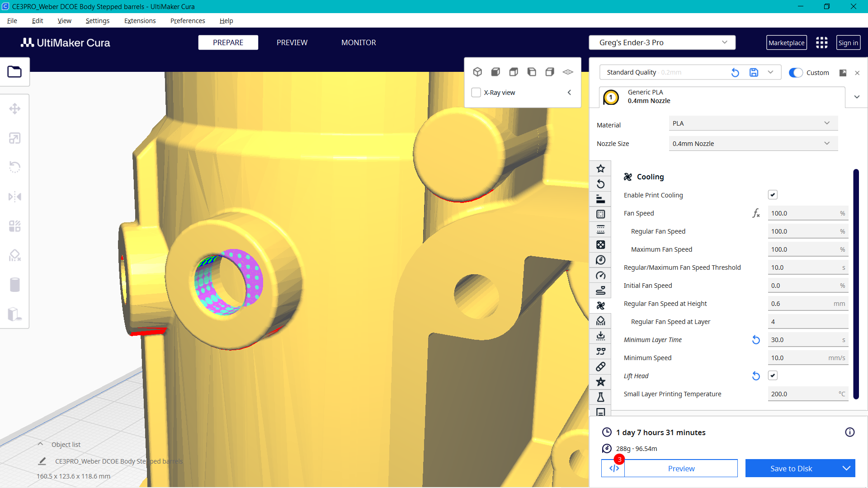Open the Greg's Ender-3 Pro printer dropdown
This screenshot has width=868, height=488.
click(661, 42)
